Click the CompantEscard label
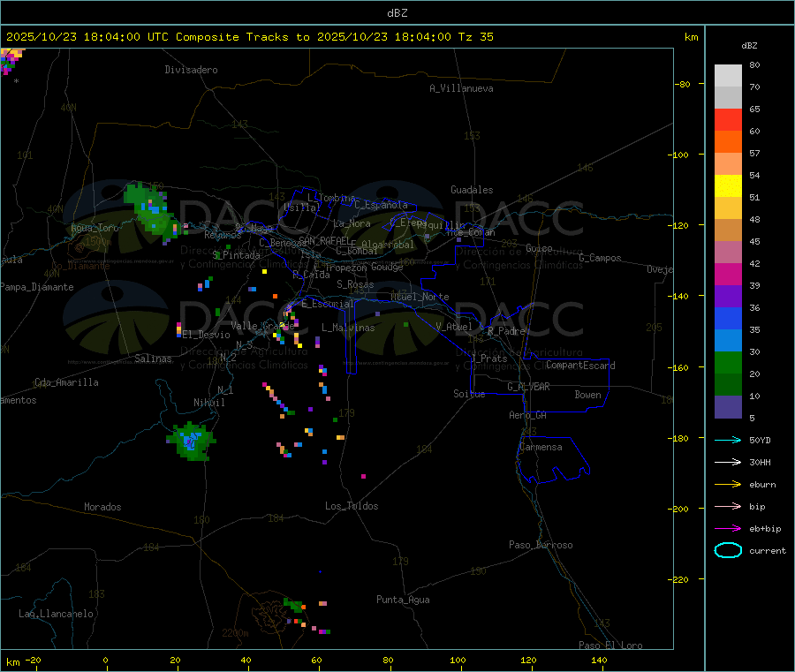This screenshot has height=672, width=795. point(580,365)
